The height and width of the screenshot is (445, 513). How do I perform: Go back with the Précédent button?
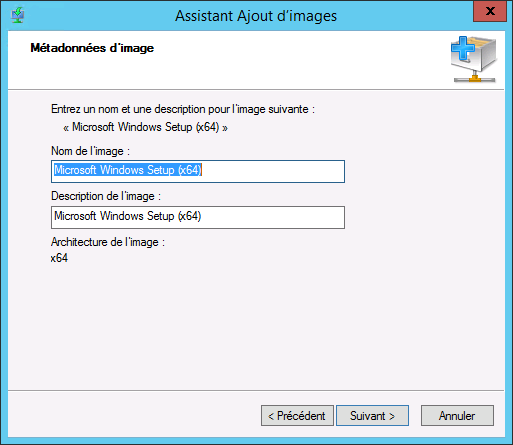(297, 415)
